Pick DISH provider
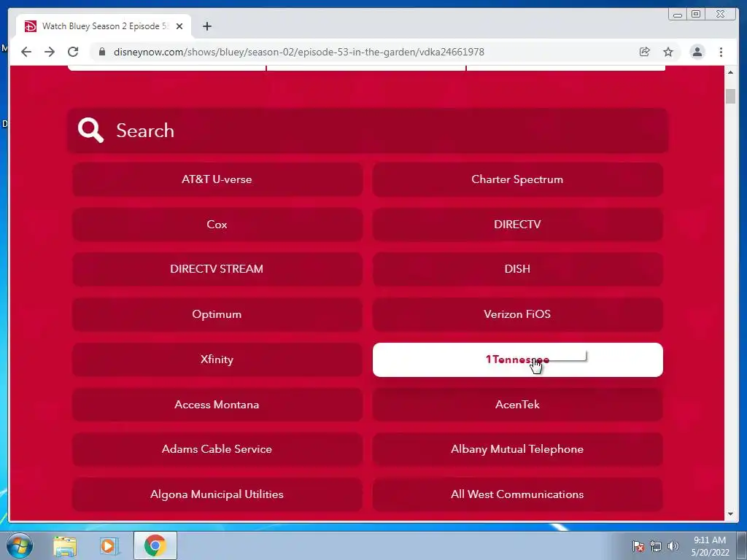The height and width of the screenshot is (560, 747). (517, 269)
